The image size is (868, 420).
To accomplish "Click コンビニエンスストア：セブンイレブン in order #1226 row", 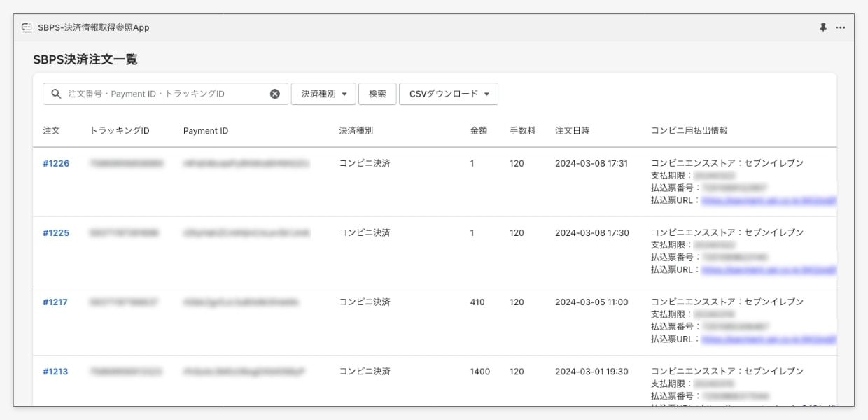I will [x=727, y=163].
